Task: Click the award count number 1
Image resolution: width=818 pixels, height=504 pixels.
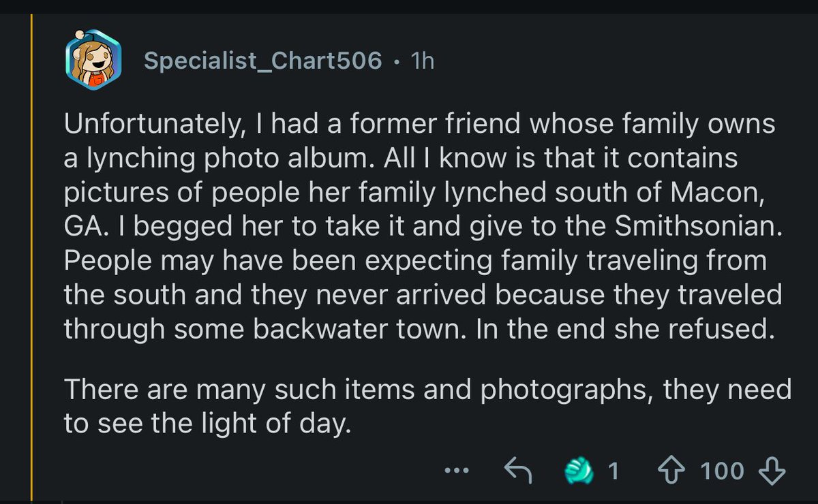Action: 613,470
